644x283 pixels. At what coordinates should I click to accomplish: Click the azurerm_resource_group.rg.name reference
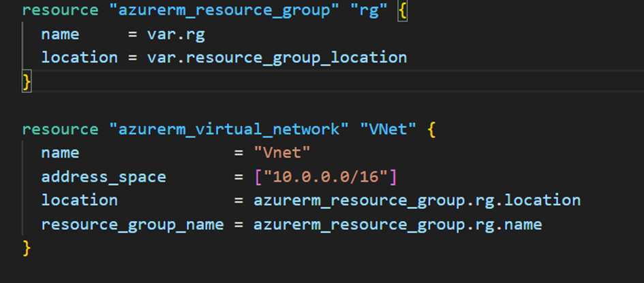(397, 224)
